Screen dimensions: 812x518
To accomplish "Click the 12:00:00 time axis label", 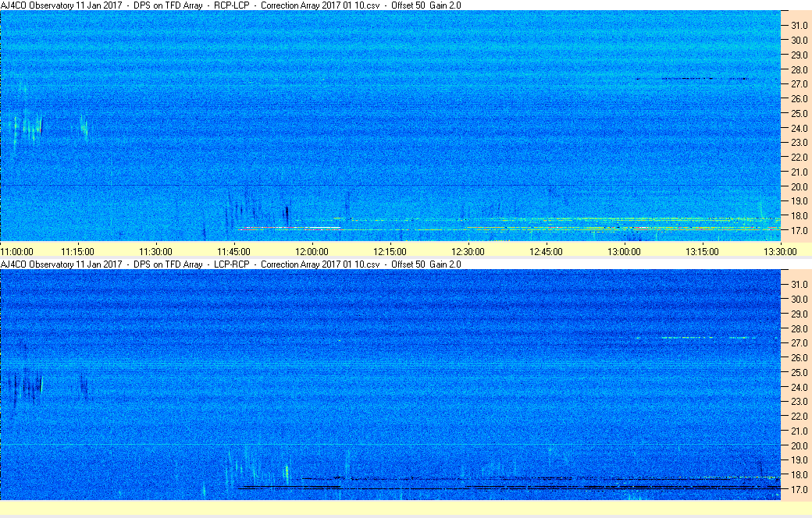I will point(312,251).
